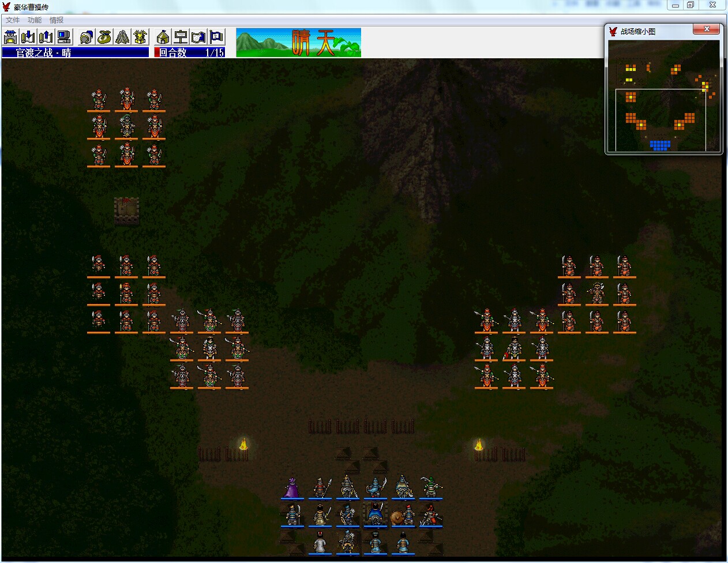Click the enemy supply depot building
The width and height of the screenshot is (728, 563).
[126, 211]
